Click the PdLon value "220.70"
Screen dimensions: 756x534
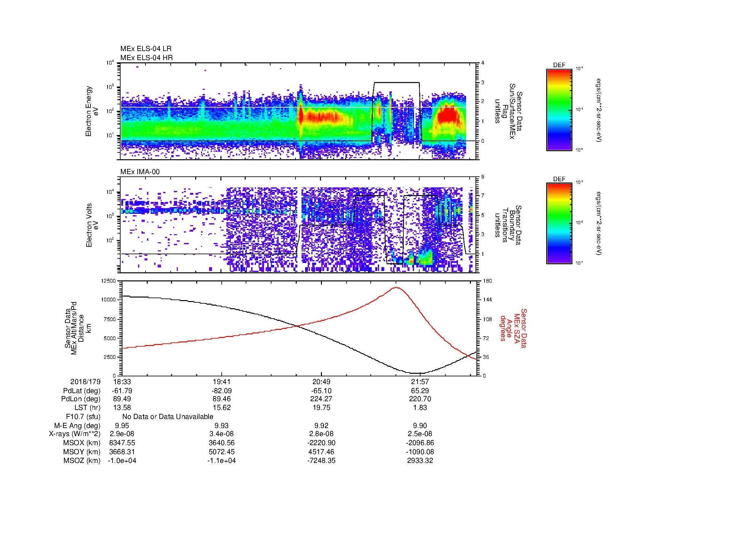point(420,399)
